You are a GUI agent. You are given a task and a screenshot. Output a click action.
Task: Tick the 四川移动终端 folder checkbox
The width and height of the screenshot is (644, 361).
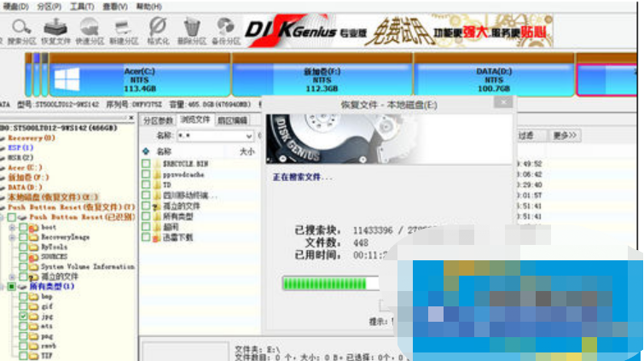tap(146, 195)
